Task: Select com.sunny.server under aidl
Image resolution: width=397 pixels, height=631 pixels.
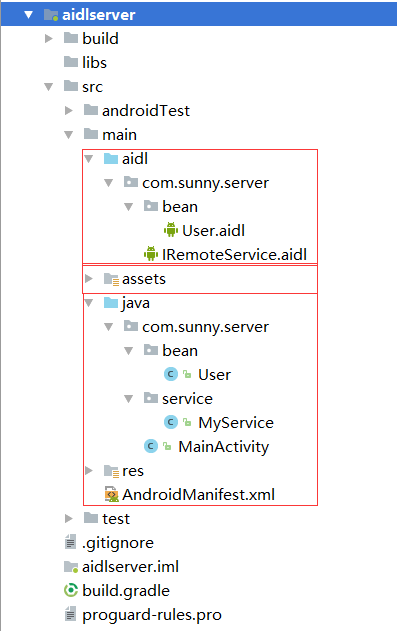Action: tap(206, 183)
